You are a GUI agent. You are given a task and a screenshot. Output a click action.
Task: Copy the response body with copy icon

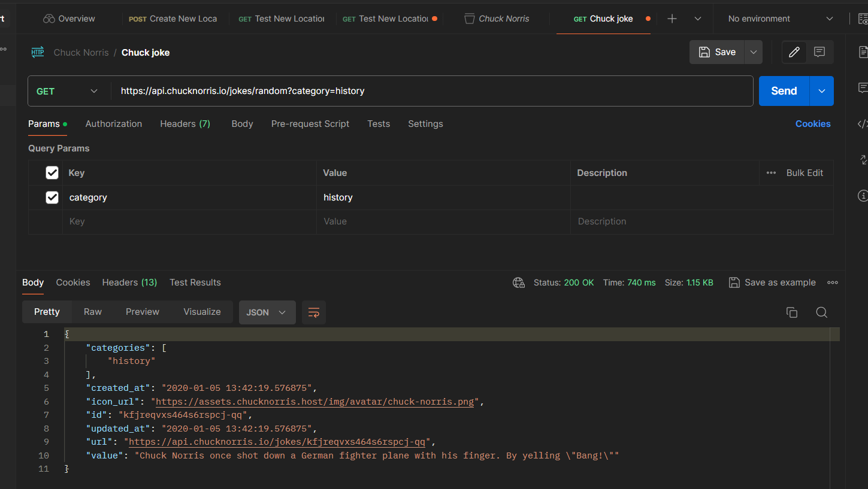coord(792,312)
